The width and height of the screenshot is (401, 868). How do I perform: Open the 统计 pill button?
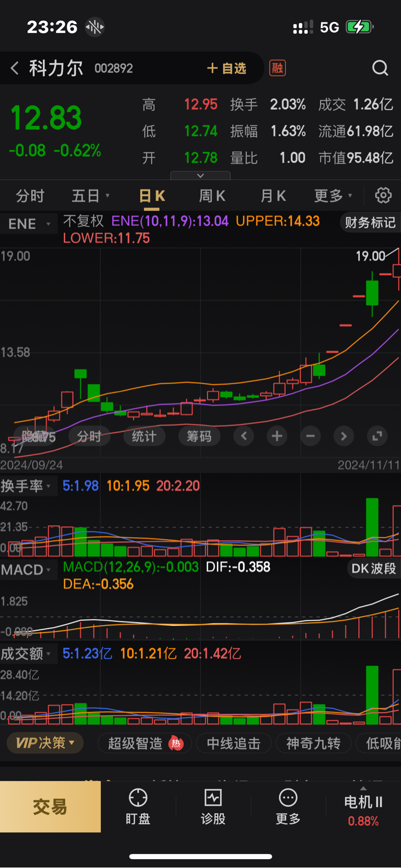[x=144, y=436]
